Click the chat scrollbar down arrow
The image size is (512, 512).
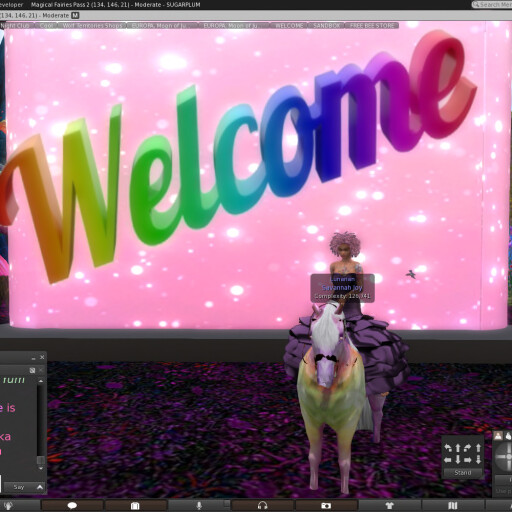(41, 468)
